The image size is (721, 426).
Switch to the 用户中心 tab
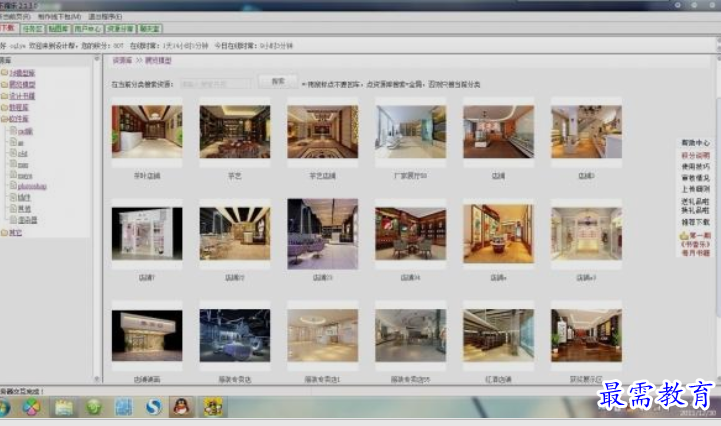[x=88, y=29]
